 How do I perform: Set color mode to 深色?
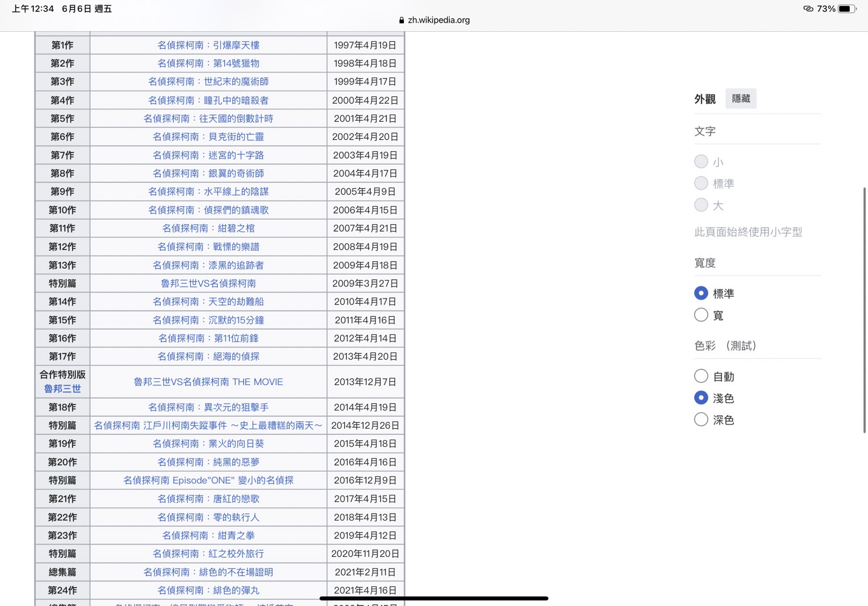701,419
